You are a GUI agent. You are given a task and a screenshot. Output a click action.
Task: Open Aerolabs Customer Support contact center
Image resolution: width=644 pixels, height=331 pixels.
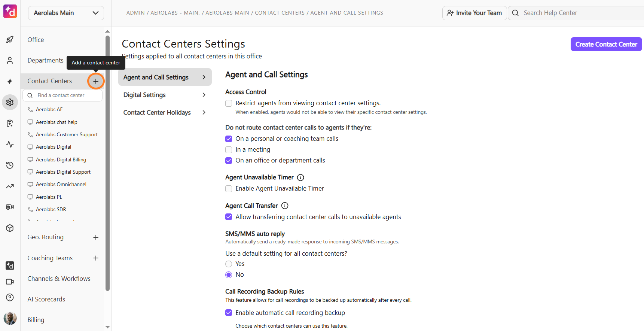click(67, 134)
